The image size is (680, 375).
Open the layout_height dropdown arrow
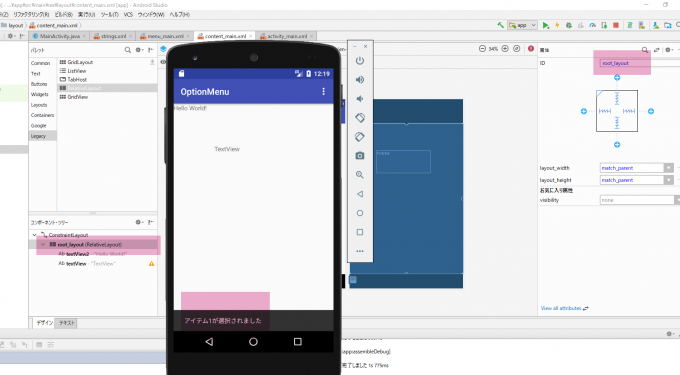(x=669, y=180)
